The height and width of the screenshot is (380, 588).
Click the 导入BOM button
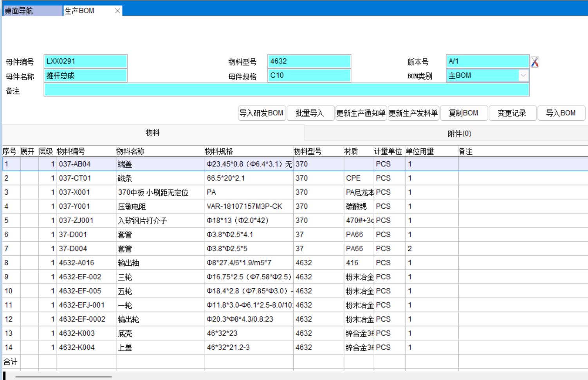[x=561, y=113]
